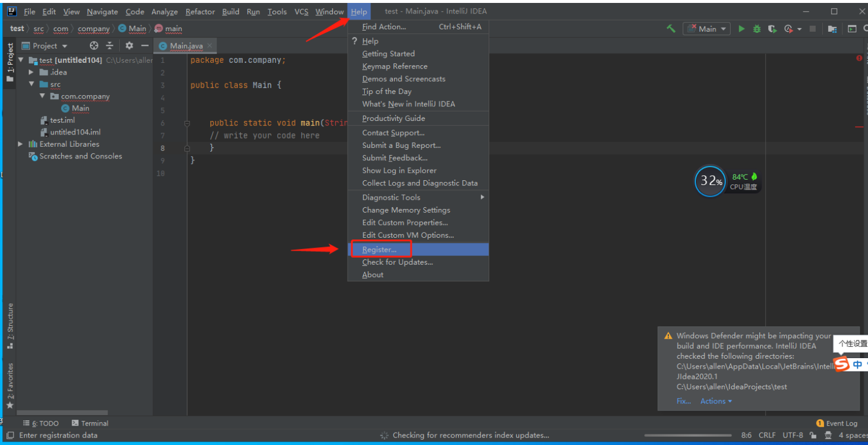The image size is (868, 445).
Task: Select test.iml file in project tree
Action: coord(58,120)
